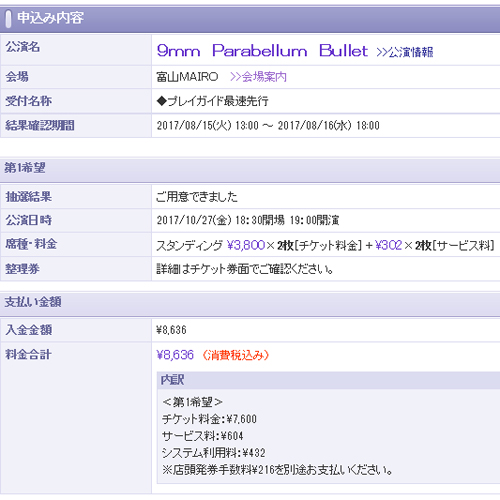This screenshot has height=500, width=500.
Task: Click the 会場 row label
Action: coord(17,77)
